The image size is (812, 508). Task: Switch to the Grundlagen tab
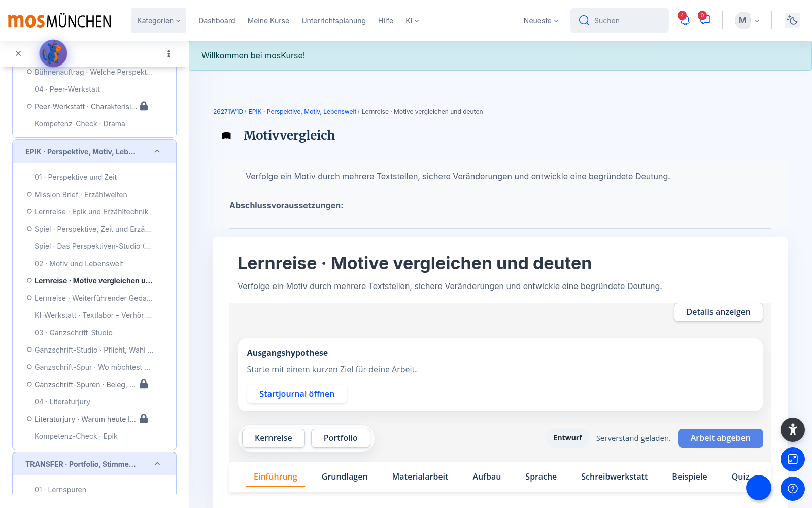coord(345,477)
